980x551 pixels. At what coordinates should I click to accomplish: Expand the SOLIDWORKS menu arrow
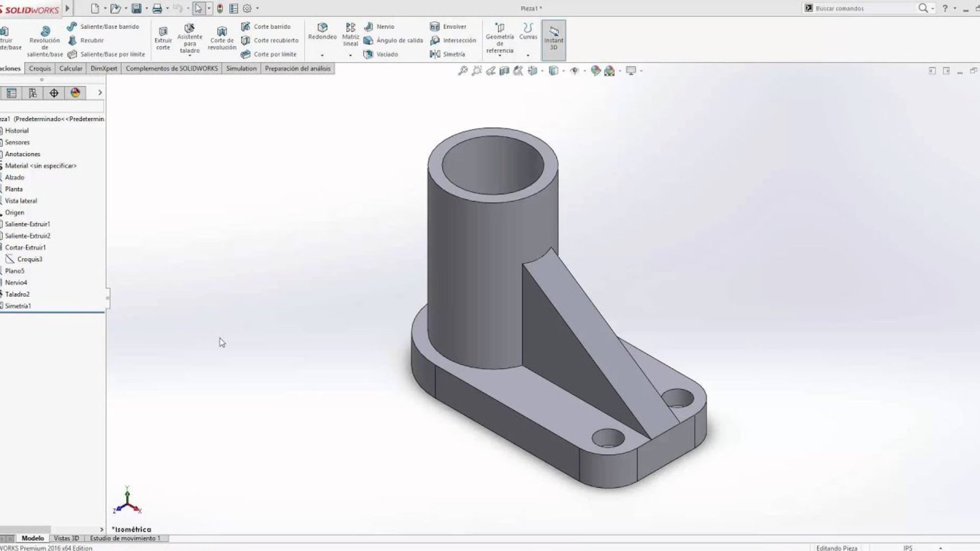pyautogui.click(x=67, y=9)
